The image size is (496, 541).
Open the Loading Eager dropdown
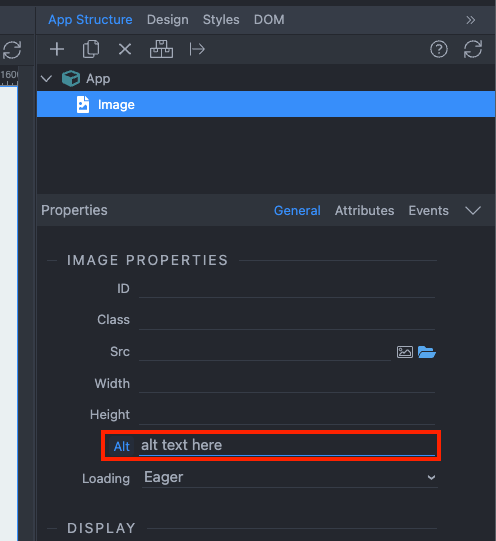[290, 478]
